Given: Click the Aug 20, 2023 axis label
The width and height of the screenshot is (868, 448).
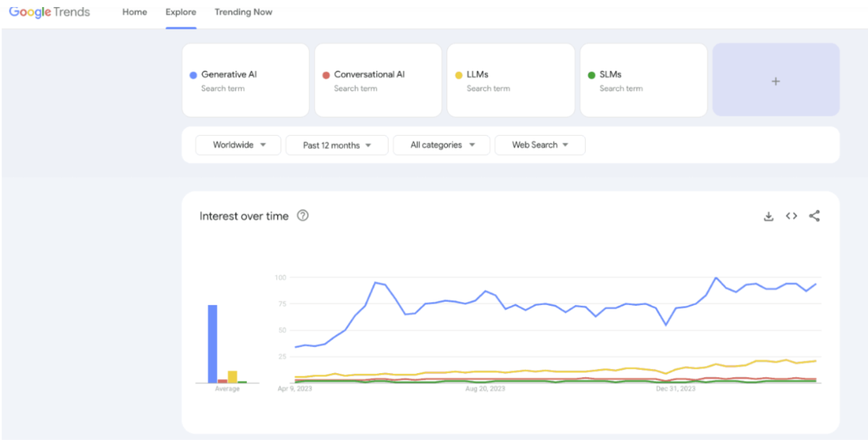Looking at the screenshot, I should [x=485, y=388].
